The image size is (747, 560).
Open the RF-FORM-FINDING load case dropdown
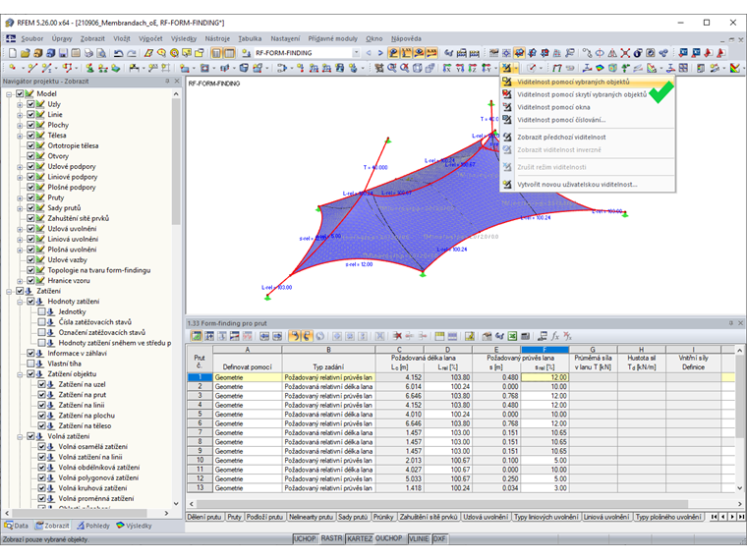(x=356, y=53)
